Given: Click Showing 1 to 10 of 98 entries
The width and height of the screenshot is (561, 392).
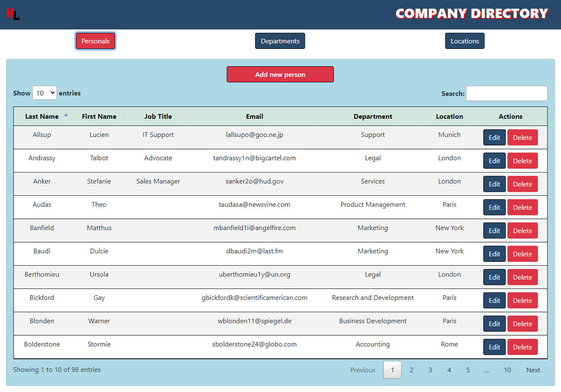Looking at the screenshot, I should coord(57,369).
